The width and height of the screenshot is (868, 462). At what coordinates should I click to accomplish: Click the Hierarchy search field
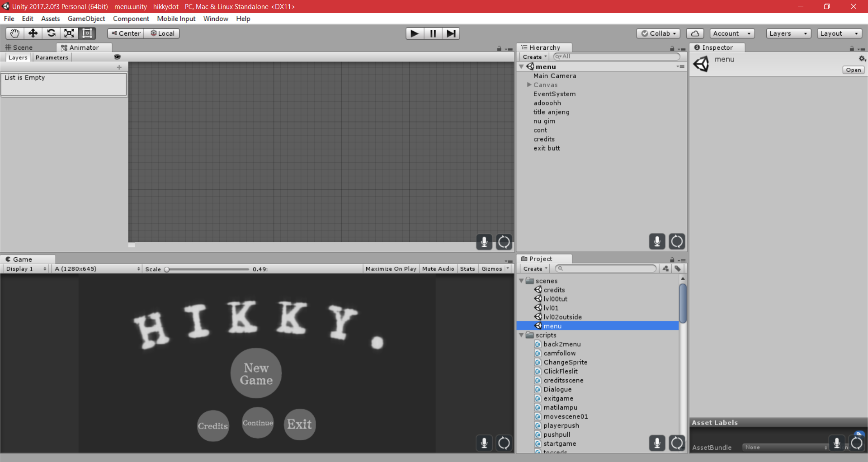(617, 57)
